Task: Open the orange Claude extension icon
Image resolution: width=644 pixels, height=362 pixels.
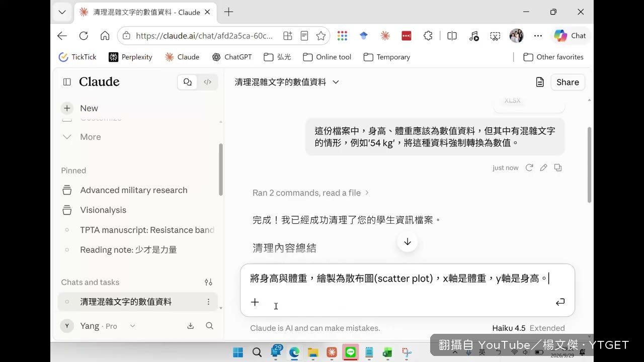Action: [x=385, y=36]
